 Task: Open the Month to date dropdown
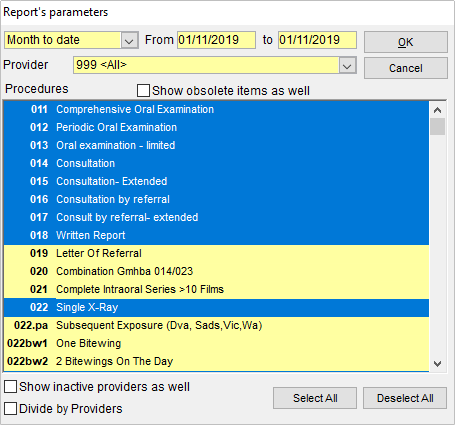pyautogui.click(x=129, y=40)
